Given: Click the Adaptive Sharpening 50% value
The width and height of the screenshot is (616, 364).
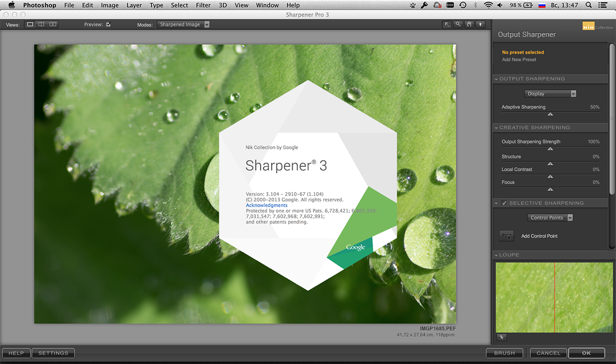Looking at the screenshot, I should click(x=595, y=107).
